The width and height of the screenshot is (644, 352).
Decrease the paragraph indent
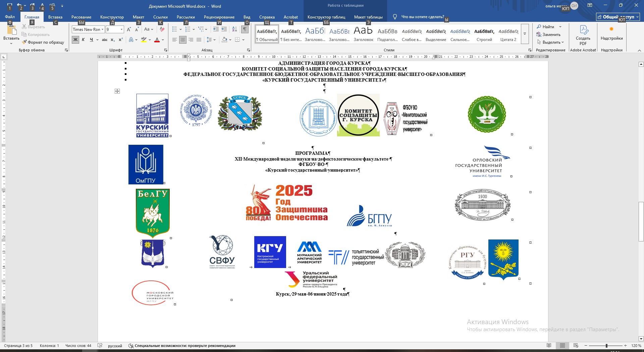click(x=216, y=30)
